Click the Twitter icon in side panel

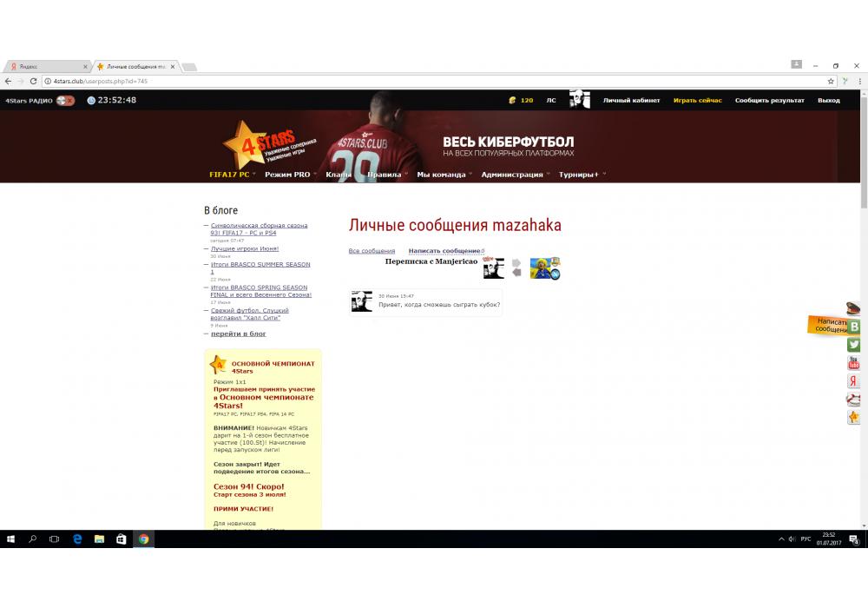854,345
